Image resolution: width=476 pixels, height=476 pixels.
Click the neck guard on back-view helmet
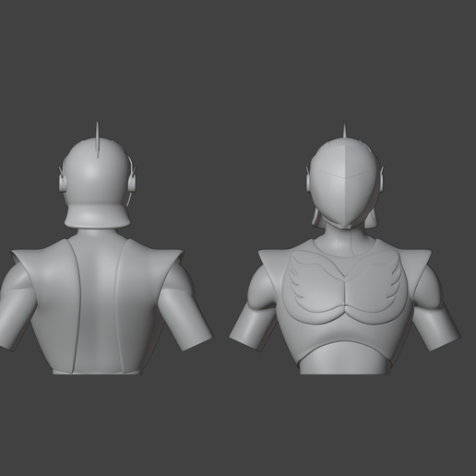(x=98, y=217)
